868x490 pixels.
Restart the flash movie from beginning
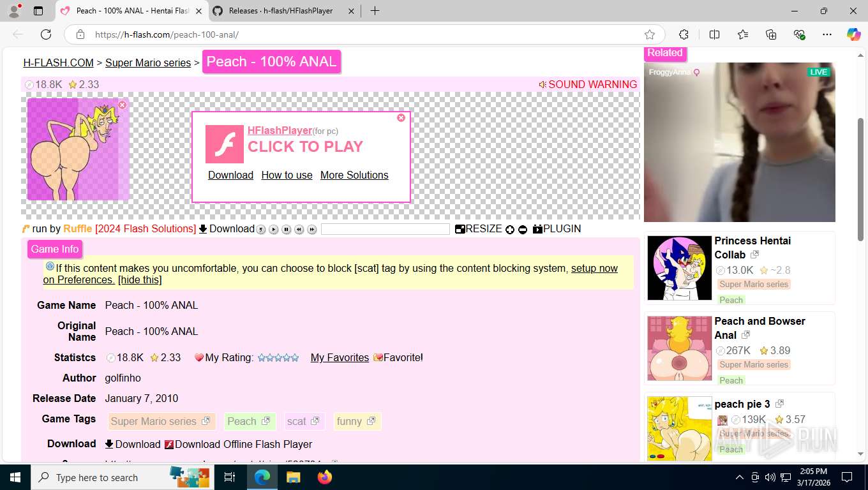261,230
